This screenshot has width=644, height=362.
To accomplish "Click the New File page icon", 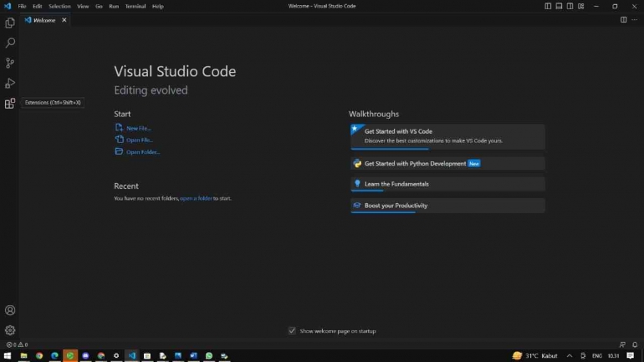I will [119, 128].
